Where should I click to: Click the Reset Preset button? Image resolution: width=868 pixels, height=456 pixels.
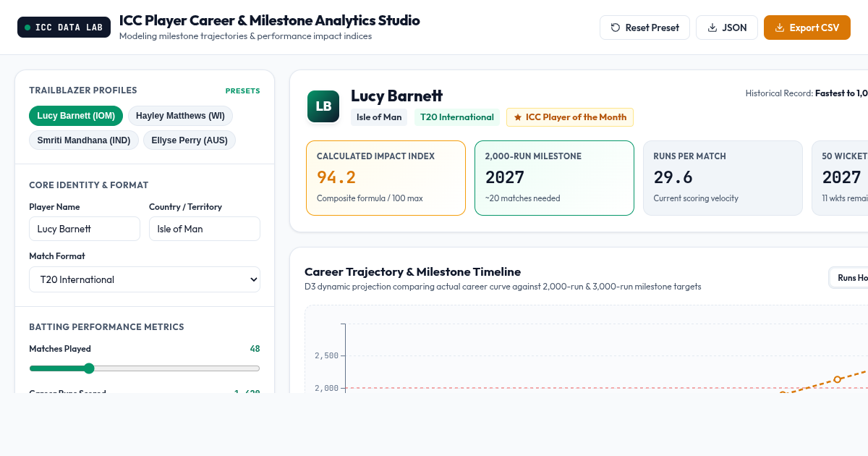644,28
